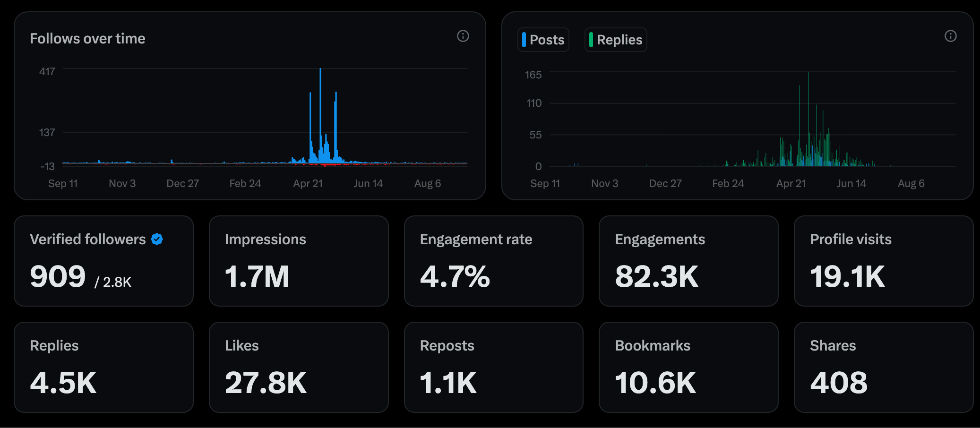The image size is (980, 428).
Task: Click the 'Apr 21' label on follows chart
Action: pyautogui.click(x=308, y=184)
